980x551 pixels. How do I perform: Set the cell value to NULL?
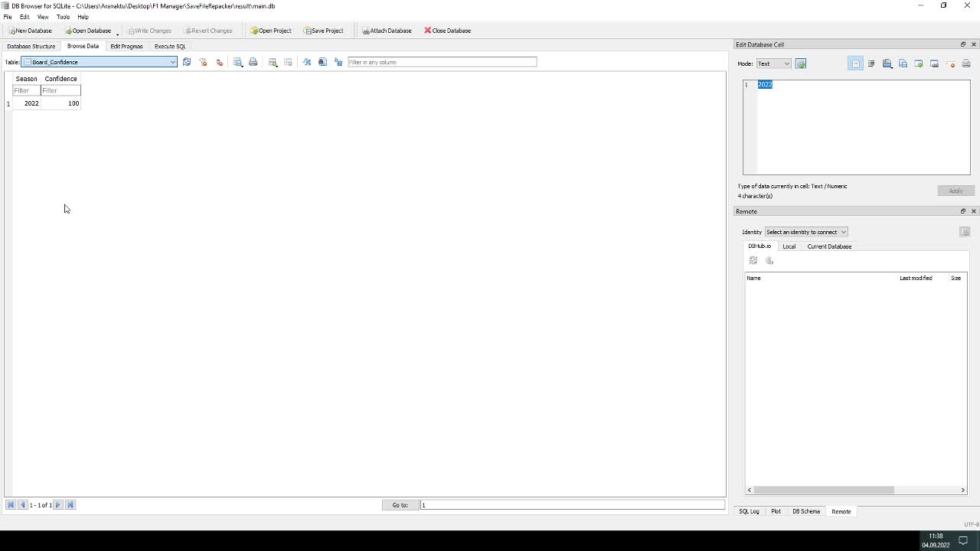point(950,64)
